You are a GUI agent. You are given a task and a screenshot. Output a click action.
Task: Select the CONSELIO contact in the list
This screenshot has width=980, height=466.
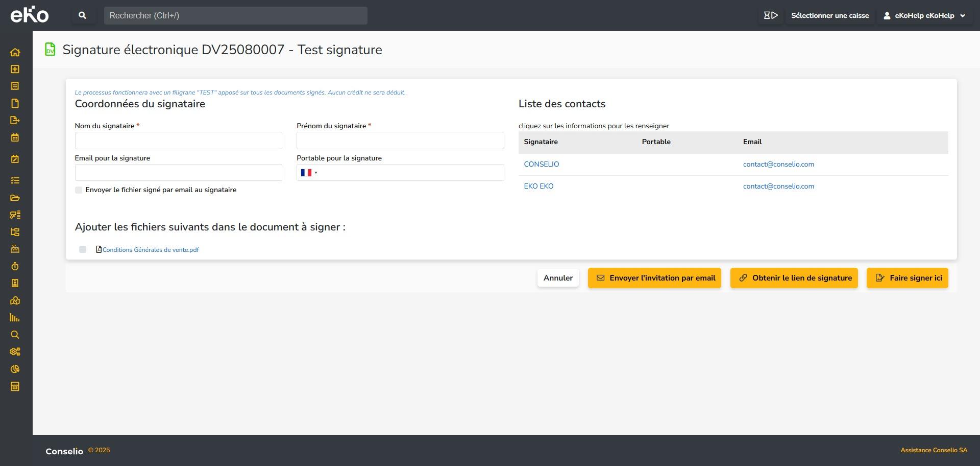click(x=541, y=164)
